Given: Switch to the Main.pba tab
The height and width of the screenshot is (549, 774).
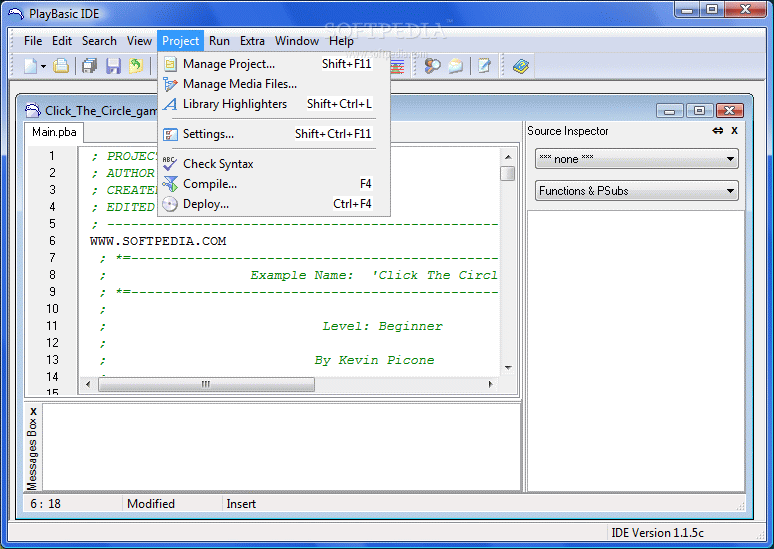Looking at the screenshot, I should [54, 132].
